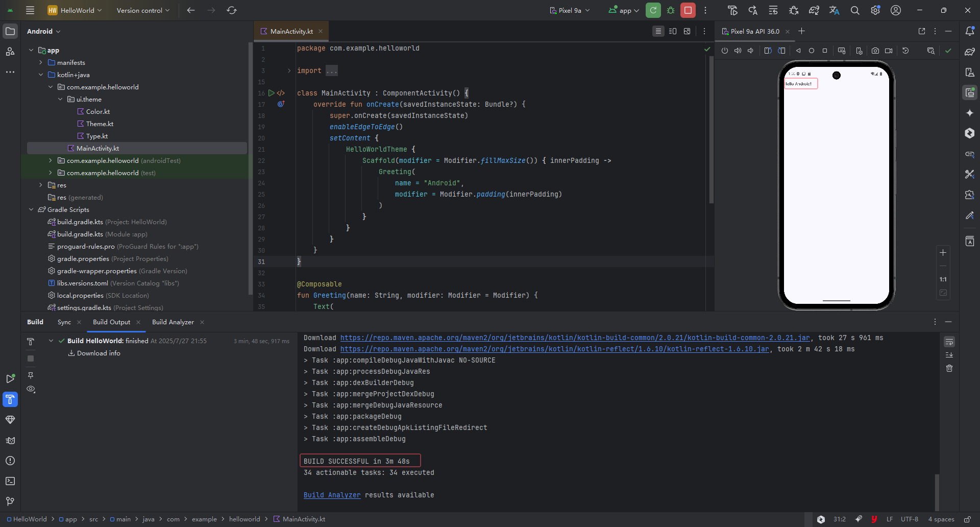
Task: Toggle emulator 1:1 actual size zoom
Action: pos(943,279)
